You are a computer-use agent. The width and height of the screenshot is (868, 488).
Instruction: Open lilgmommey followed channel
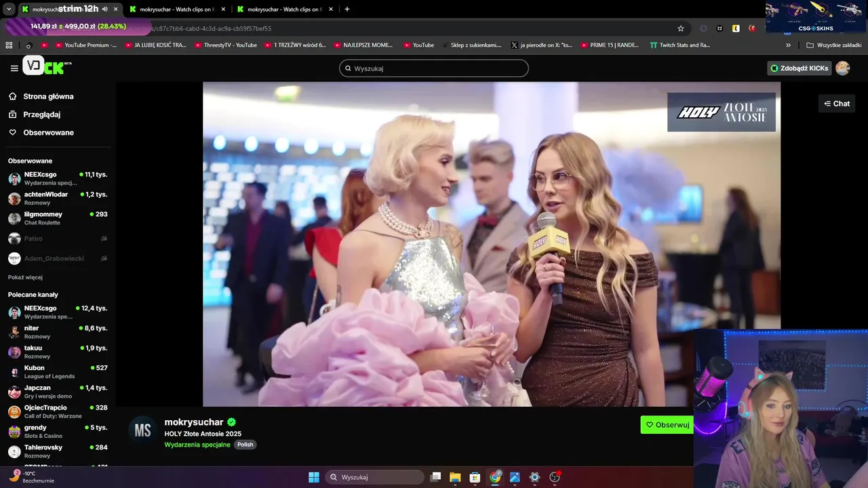click(x=58, y=218)
